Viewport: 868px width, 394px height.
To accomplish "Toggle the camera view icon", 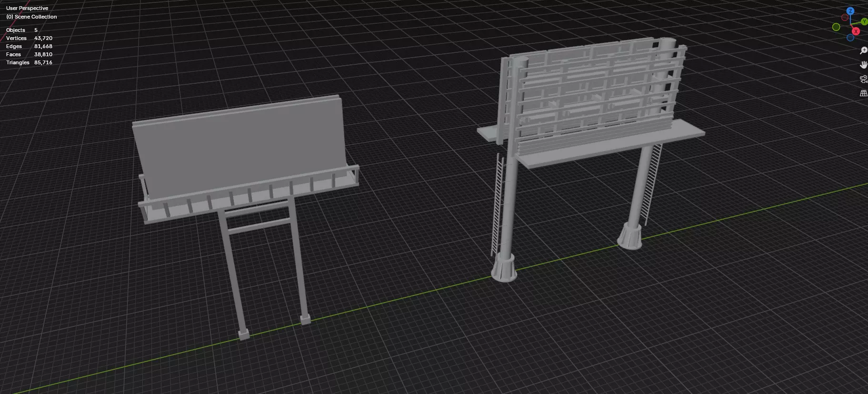I will 864,79.
